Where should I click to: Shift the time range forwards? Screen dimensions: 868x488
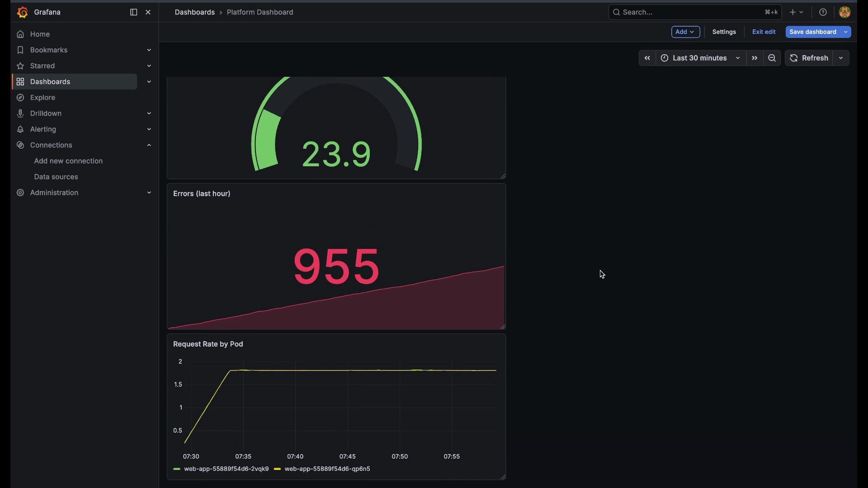pos(755,58)
